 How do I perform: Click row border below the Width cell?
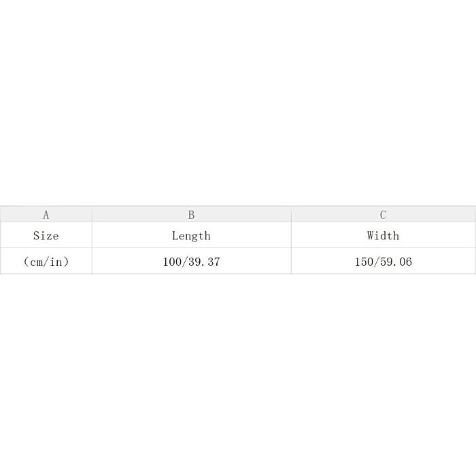pos(383,248)
